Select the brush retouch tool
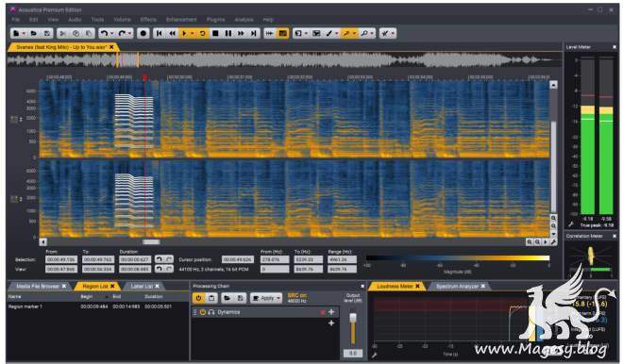 click(329, 34)
